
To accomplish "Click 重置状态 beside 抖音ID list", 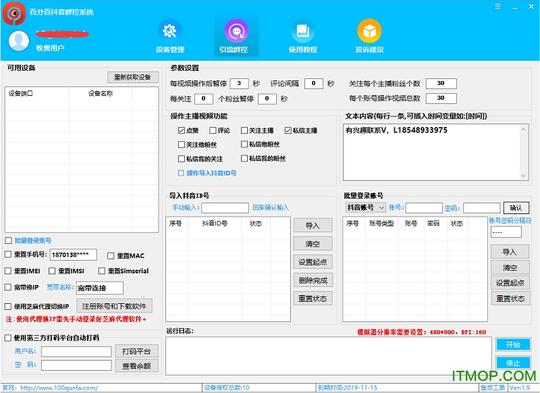I will point(313,299).
